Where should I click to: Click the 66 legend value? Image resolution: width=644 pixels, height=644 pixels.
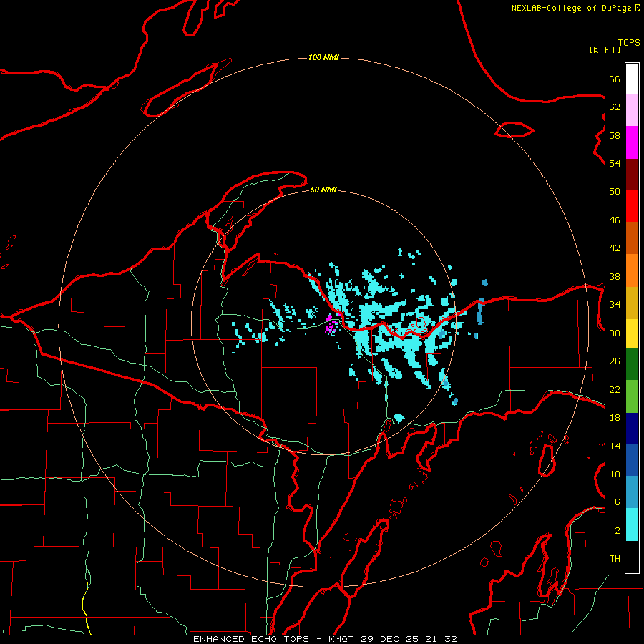coord(615,79)
